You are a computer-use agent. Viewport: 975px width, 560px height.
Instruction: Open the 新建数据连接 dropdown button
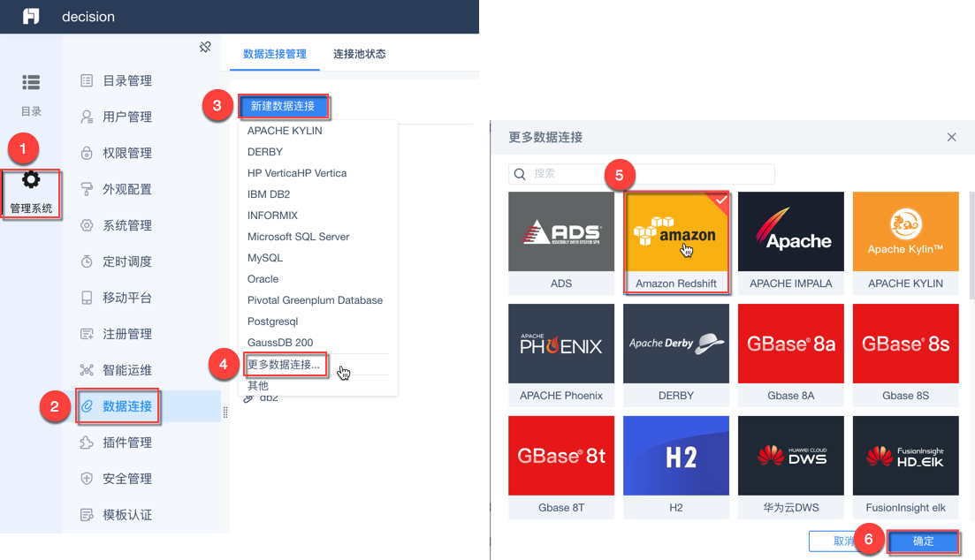283,106
